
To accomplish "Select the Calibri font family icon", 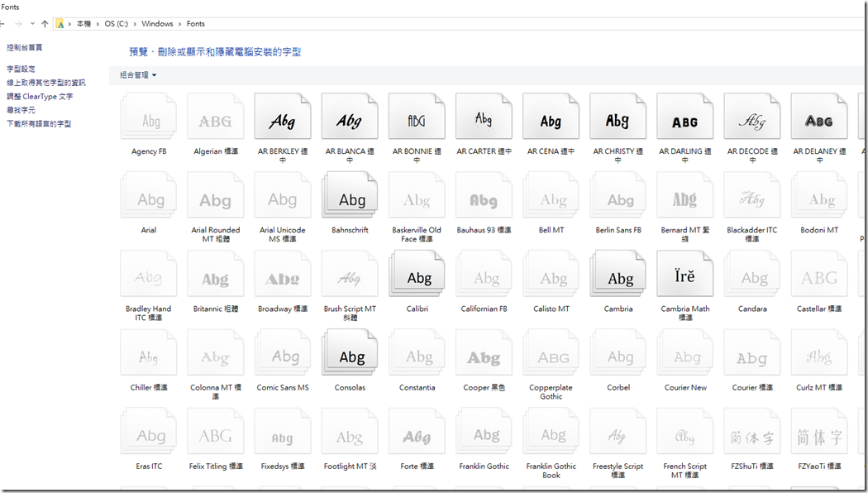I will tap(417, 274).
